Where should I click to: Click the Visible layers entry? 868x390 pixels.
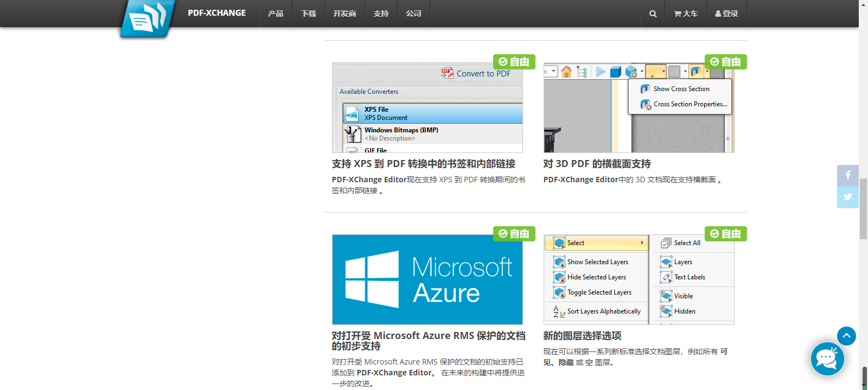click(676, 296)
